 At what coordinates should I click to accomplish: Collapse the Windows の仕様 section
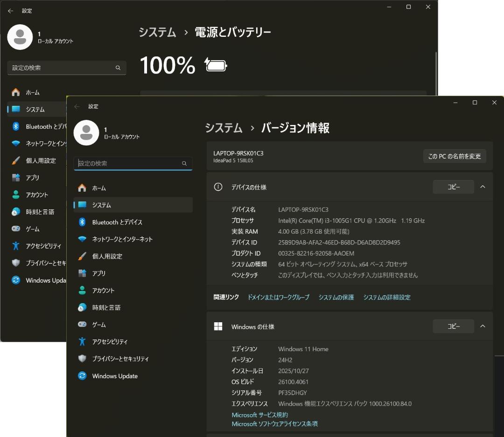coord(483,326)
